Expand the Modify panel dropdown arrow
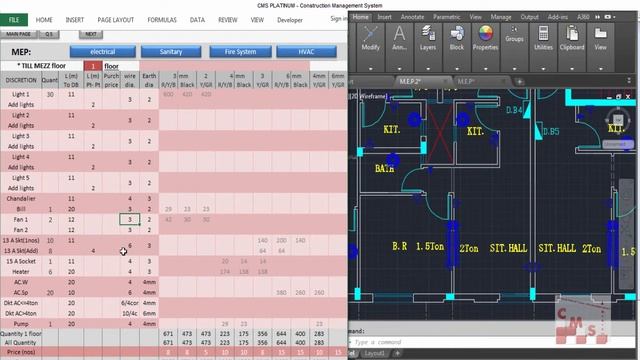 [370, 69]
